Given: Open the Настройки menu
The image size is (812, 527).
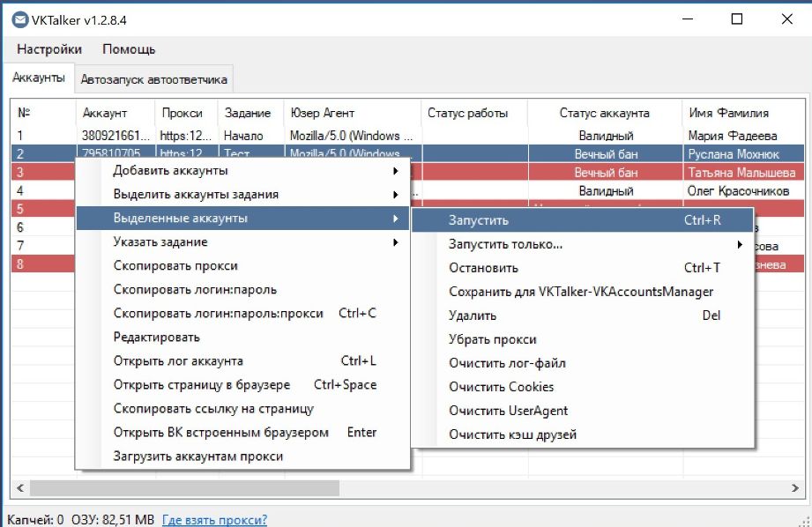Looking at the screenshot, I should coord(49,49).
